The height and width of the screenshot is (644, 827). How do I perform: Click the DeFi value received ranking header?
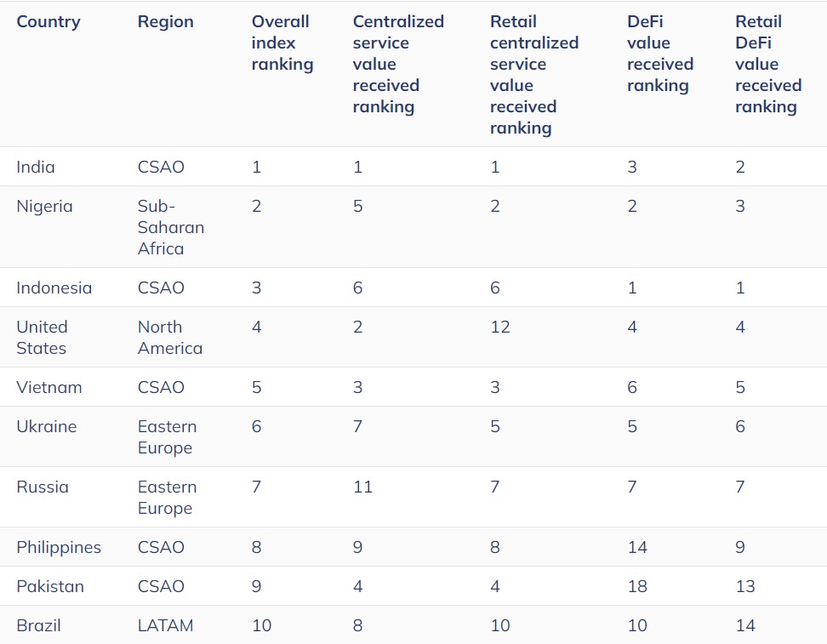[x=660, y=54]
